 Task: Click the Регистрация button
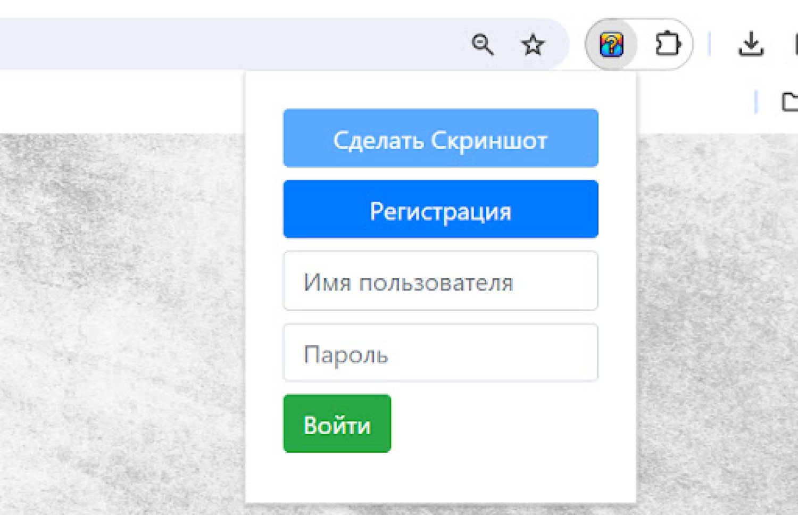point(440,209)
